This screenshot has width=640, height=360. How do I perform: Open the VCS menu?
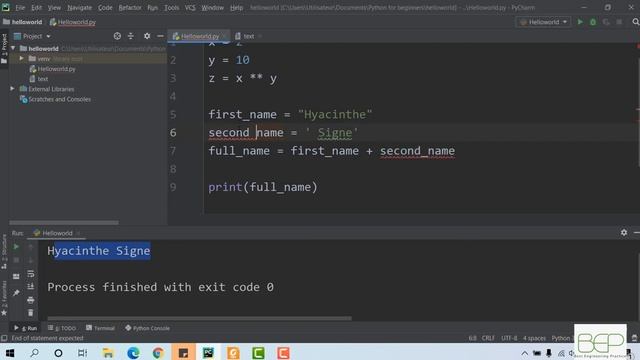point(190,8)
